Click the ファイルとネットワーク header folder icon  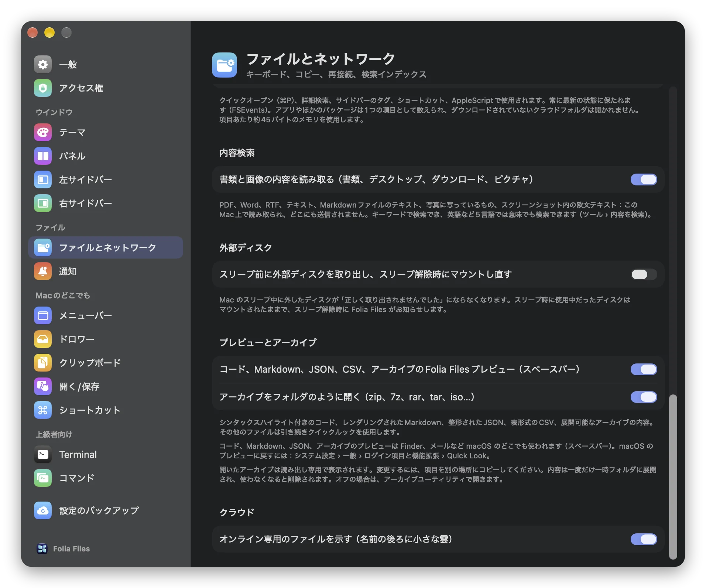click(225, 65)
